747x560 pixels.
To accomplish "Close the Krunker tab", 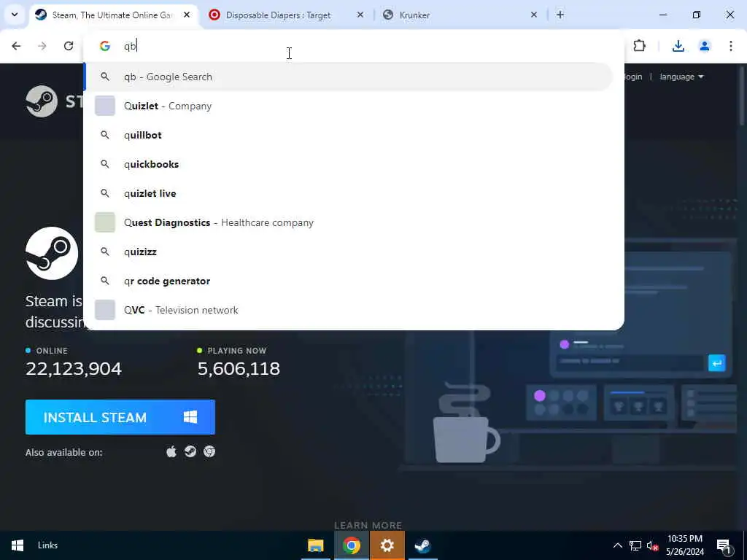I will [x=534, y=15].
